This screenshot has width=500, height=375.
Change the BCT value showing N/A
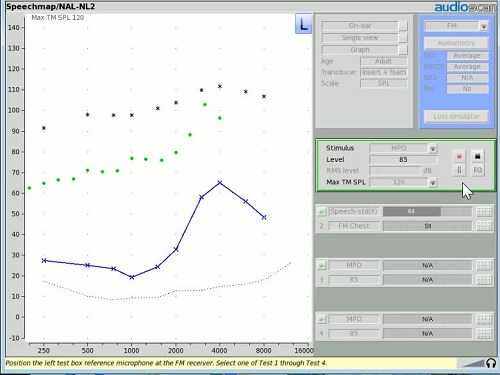pos(467,78)
